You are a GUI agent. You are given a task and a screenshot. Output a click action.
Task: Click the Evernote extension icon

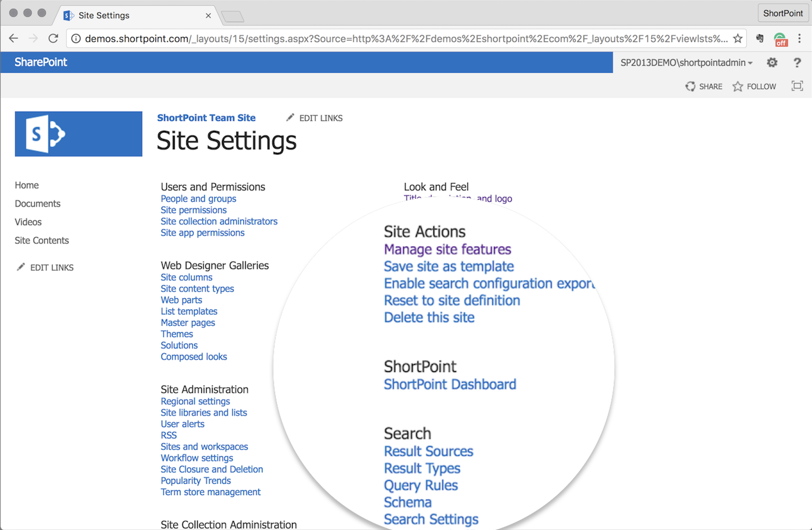(760, 39)
